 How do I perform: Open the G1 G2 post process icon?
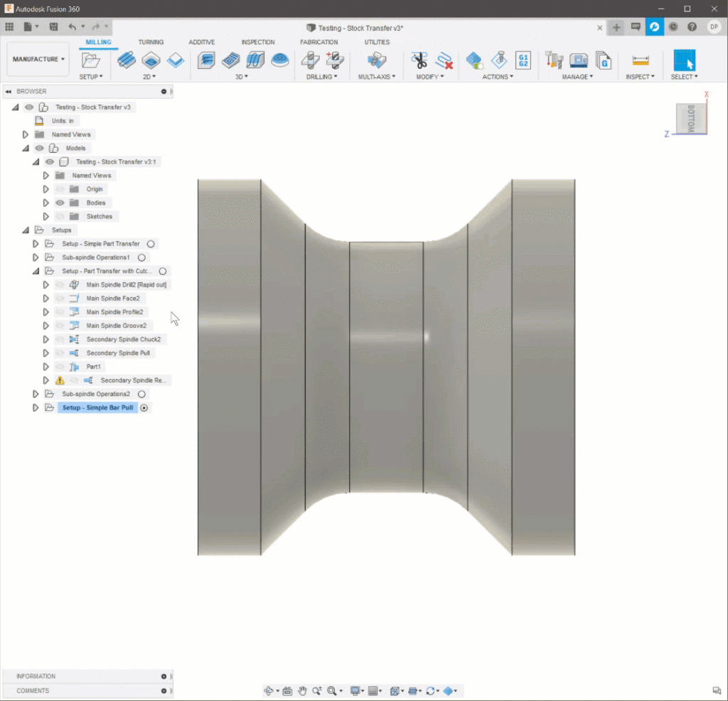pos(523,60)
